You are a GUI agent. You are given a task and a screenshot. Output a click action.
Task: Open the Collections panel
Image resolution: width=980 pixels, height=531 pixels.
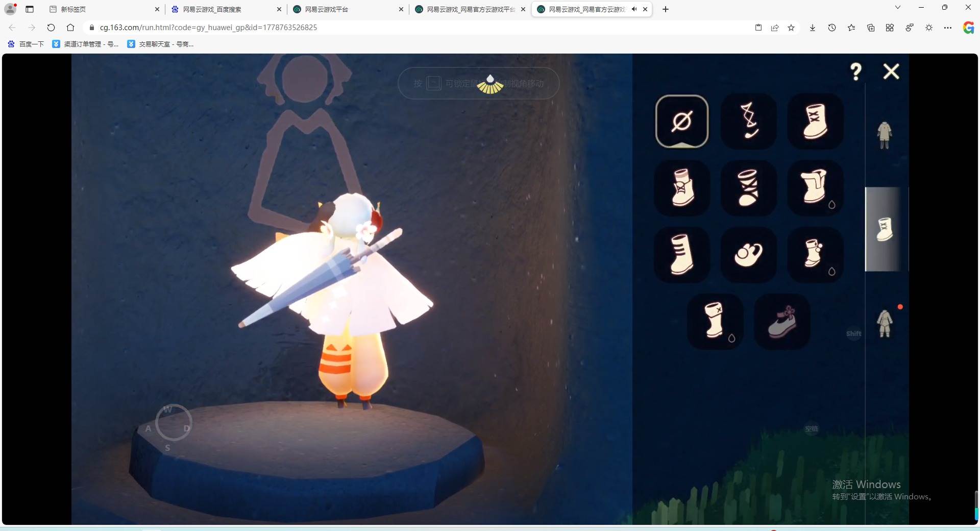click(871, 28)
